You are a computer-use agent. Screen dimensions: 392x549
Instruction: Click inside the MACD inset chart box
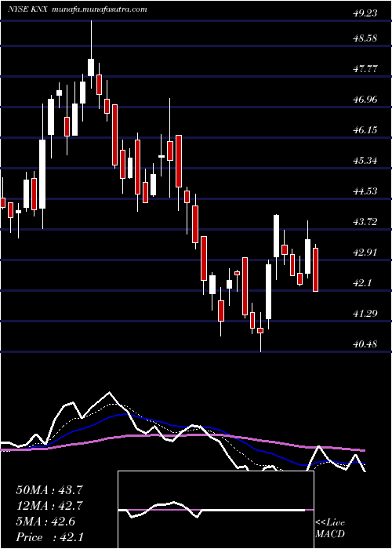tap(216, 510)
